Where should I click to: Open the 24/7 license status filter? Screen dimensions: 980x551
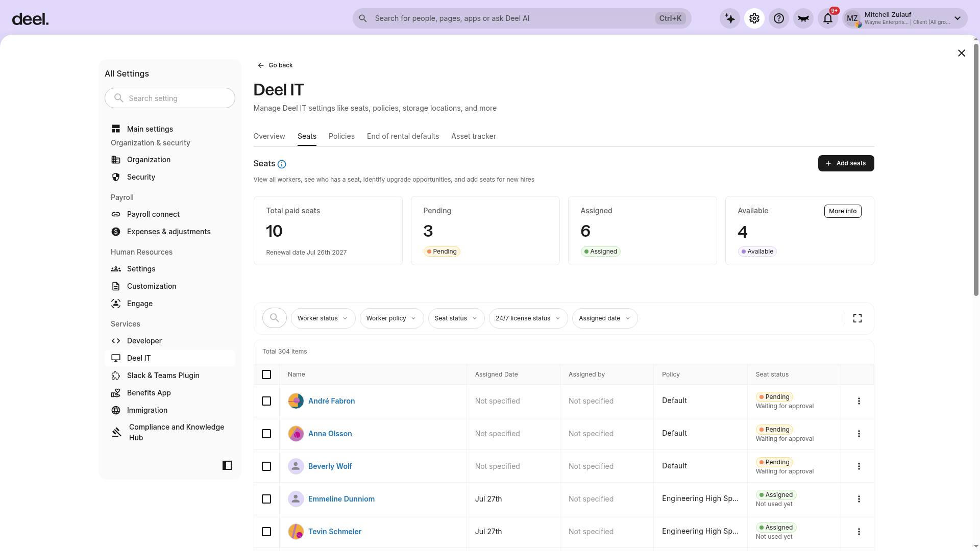(528, 318)
